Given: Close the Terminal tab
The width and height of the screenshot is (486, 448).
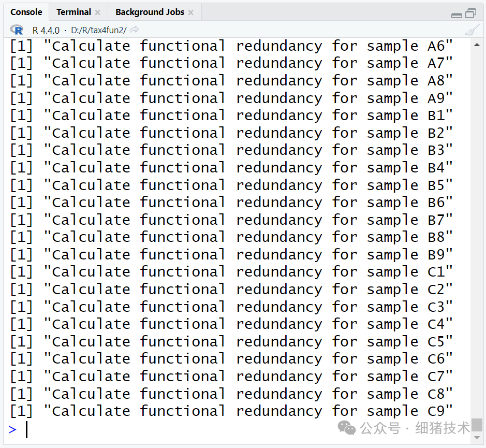Looking at the screenshot, I should coord(97,12).
